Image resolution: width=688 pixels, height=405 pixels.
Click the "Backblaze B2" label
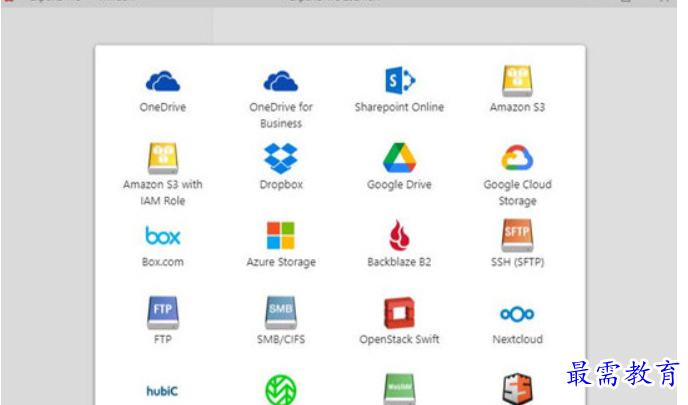[399, 262]
